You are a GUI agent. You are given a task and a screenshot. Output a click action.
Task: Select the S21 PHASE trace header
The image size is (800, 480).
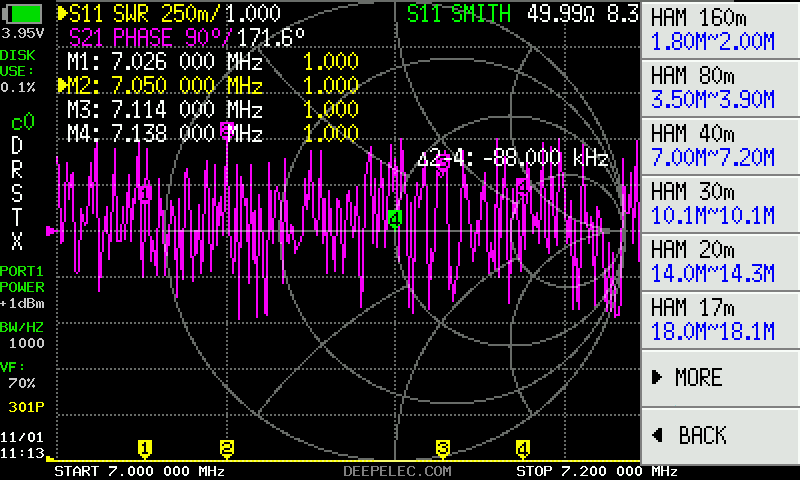[187, 37]
